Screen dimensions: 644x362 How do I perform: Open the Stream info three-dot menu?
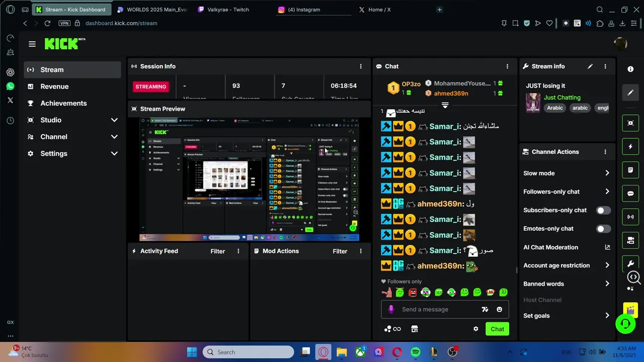point(605,66)
